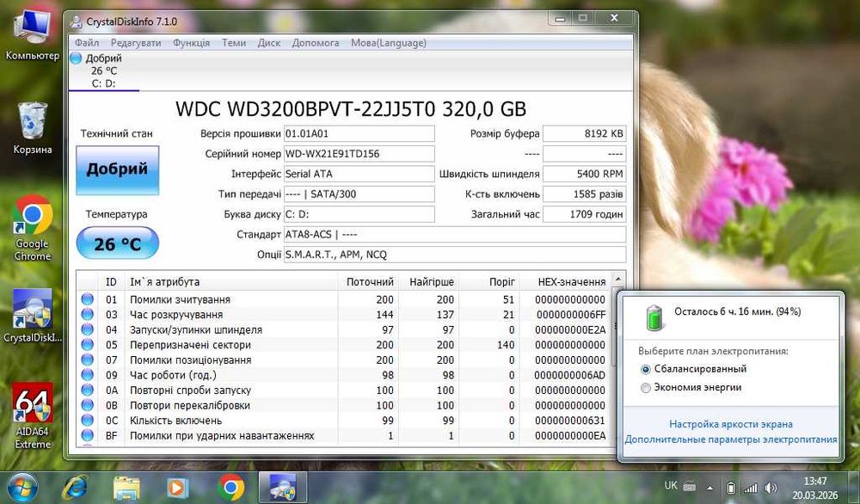Image resolution: width=860 pixels, height=504 pixels.
Task: Click the HEX-значення column header
Action: pyautogui.click(x=564, y=282)
